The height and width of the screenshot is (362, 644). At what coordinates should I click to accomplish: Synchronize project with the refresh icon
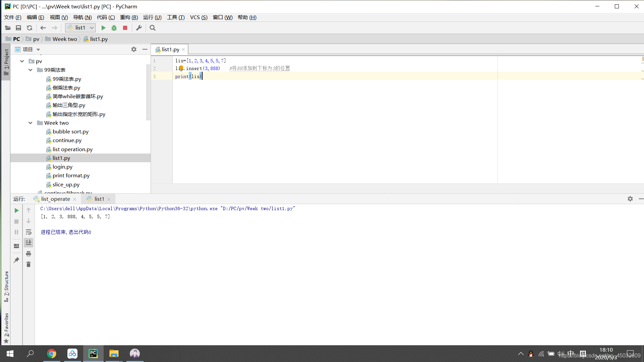(30, 28)
